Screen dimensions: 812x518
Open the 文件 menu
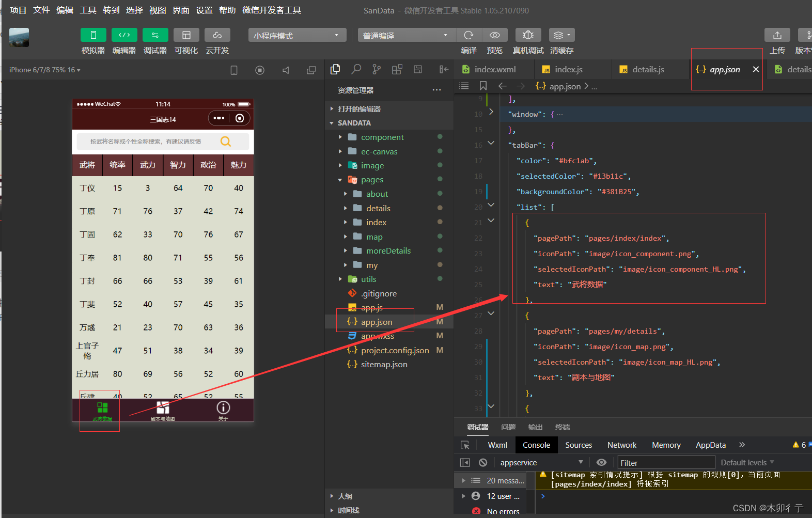pyautogui.click(x=41, y=10)
